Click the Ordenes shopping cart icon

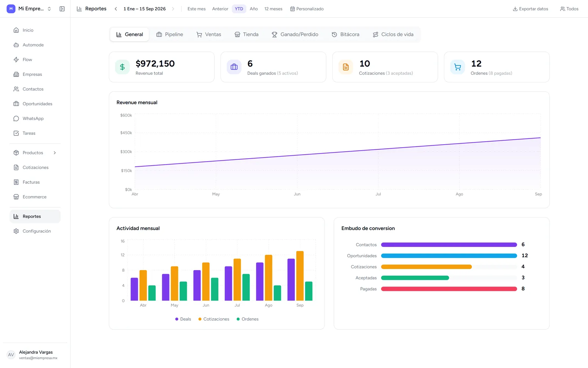coord(458,67)
